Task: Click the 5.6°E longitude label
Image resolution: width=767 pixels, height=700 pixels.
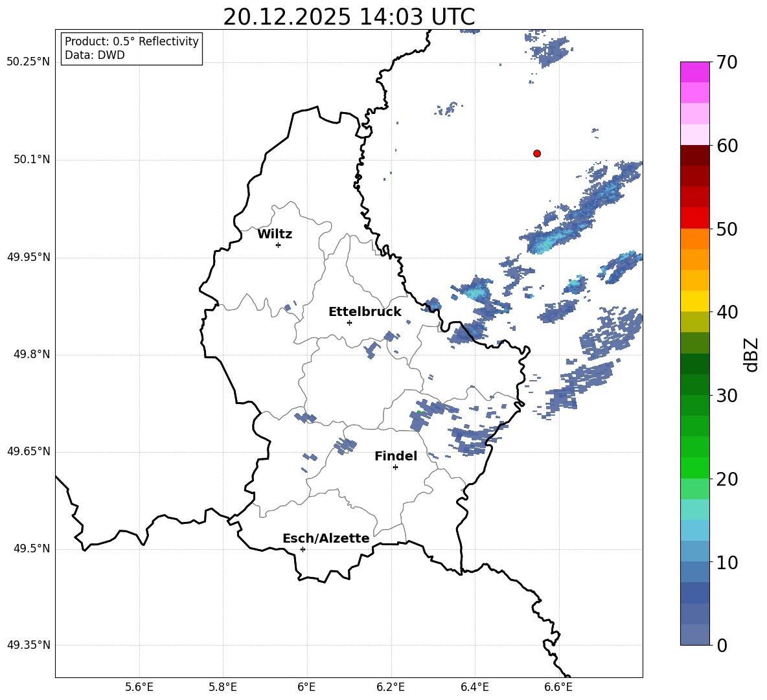Action: click(x=139, y=687)
